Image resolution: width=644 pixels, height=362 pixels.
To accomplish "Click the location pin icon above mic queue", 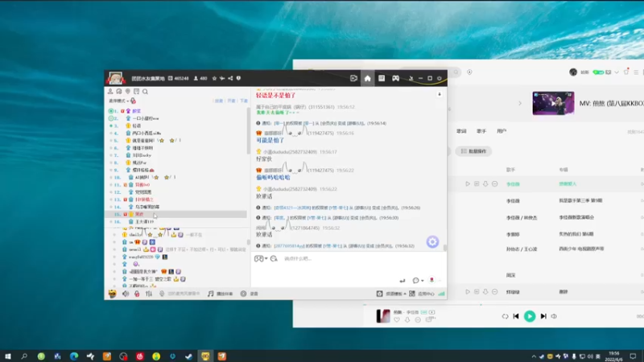I will 128,92.
